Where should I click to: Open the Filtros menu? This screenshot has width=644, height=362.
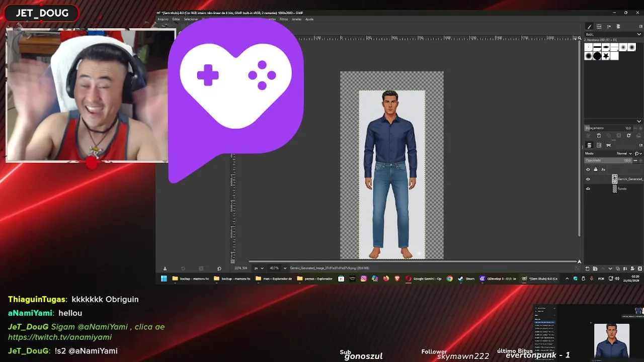point(284,19)
